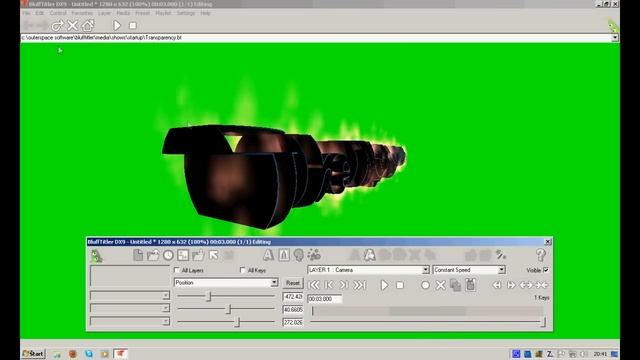Go to previous key icon
The width and height of the screenshot is (640, 360).
click(x=329, y=285)
